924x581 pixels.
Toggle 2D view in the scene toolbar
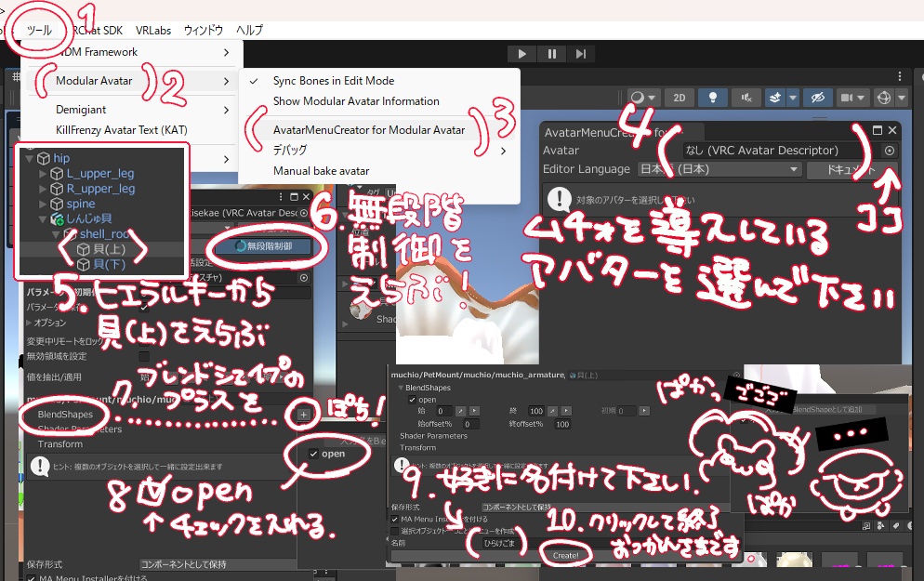680,98
